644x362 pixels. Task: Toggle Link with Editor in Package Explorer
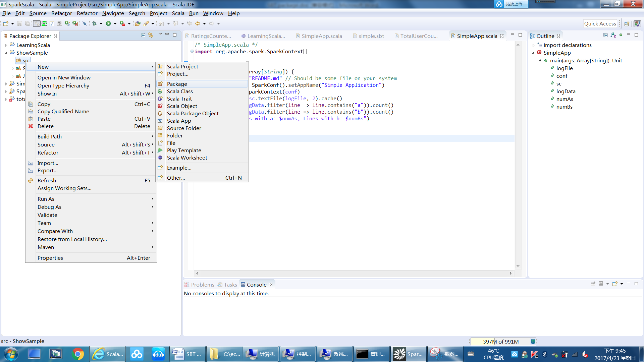(151, 35)
